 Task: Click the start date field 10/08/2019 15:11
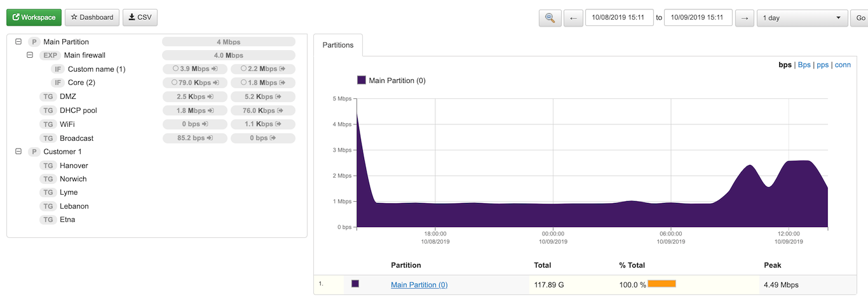[619, 18]
